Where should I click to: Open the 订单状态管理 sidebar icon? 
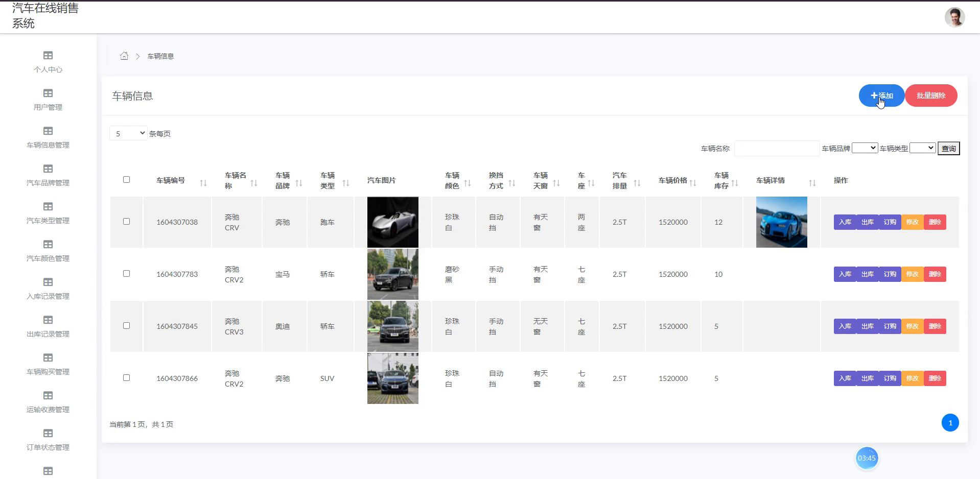48,433
